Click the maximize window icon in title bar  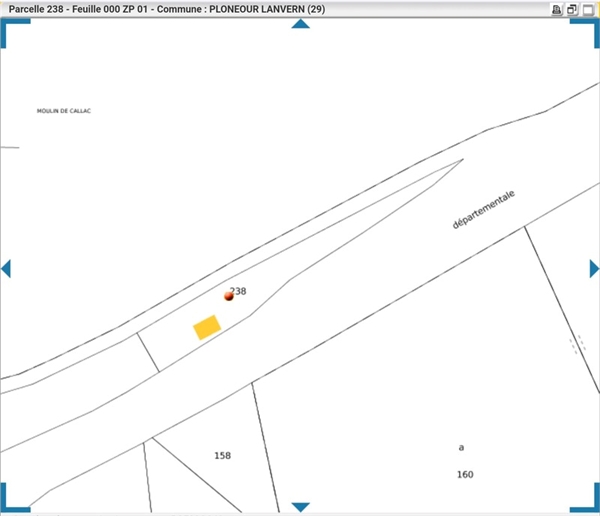tap(588, 10)
